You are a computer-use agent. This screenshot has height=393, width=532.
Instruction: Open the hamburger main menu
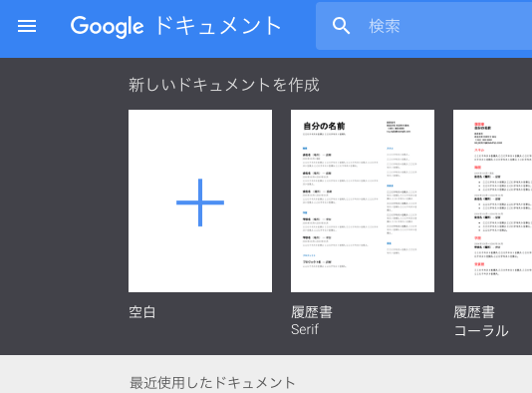tap(27, 26)
